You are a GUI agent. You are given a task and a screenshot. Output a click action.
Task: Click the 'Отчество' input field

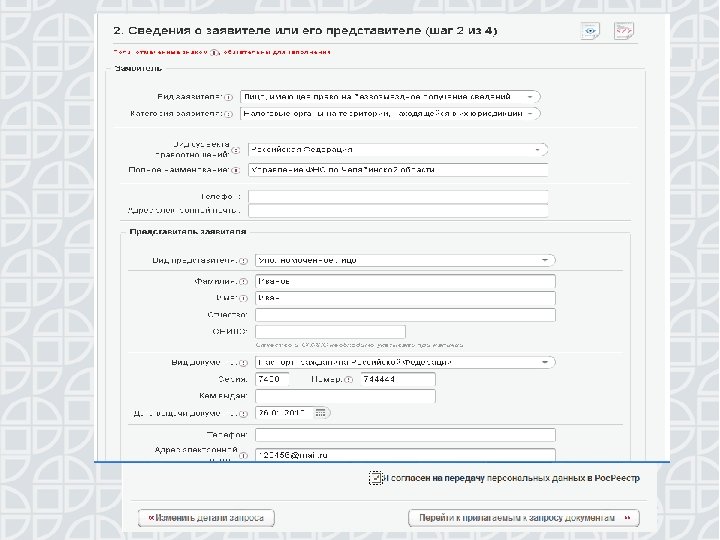[405, 315]
